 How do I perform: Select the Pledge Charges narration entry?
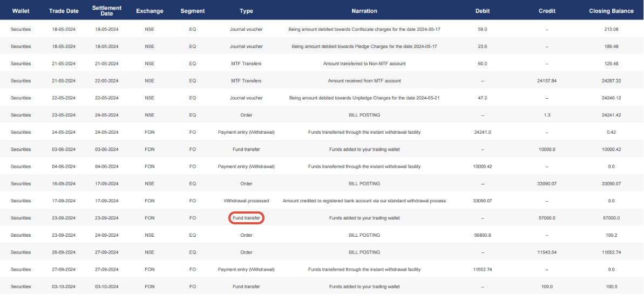pos(364,46)
